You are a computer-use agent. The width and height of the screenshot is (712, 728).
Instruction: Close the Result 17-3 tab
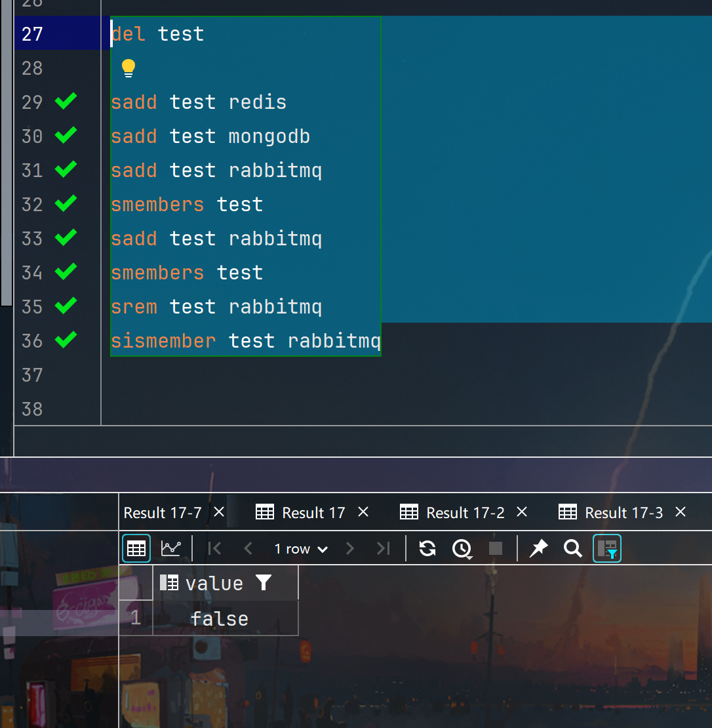(x=681, y=512)
